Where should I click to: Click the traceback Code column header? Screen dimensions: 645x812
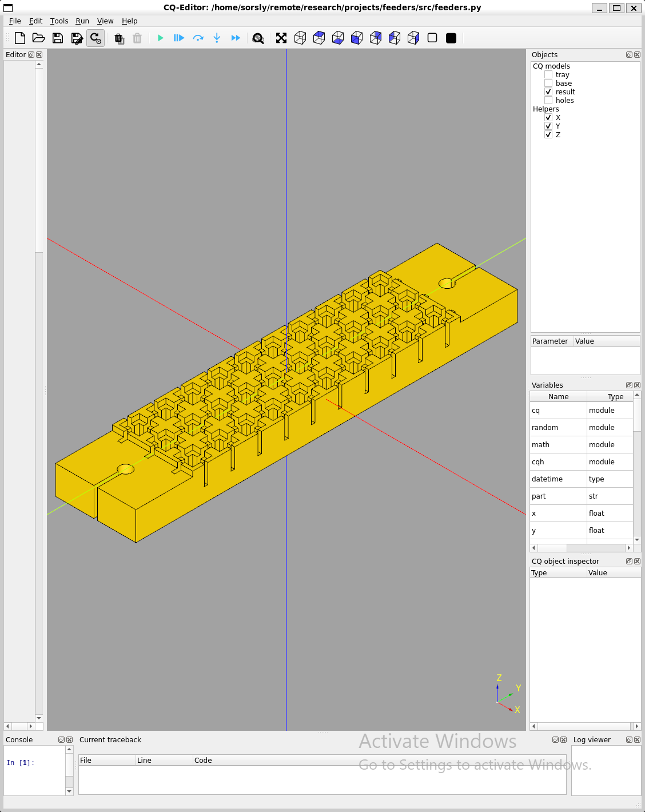pyautogui.click(x=379, y=761)
